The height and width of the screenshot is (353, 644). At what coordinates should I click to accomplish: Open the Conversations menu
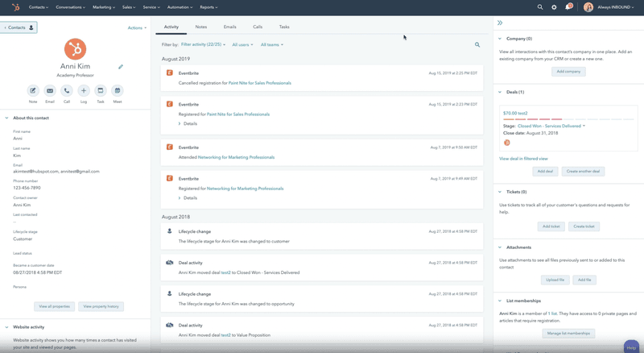click(x=71, y=7)
